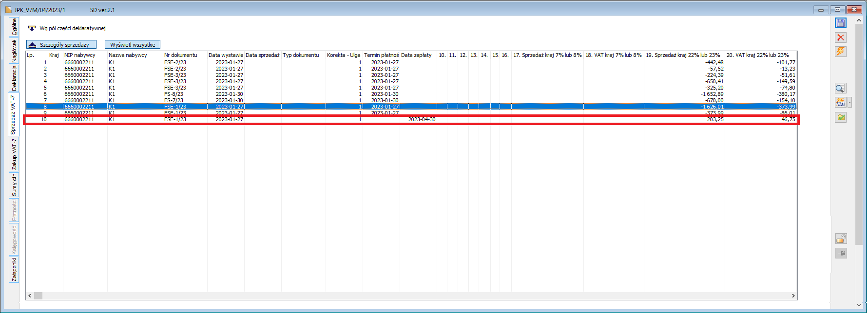Click the Data sprzedaży column header
This screenshot has width=868, height=314.
(x=263, y=55)
